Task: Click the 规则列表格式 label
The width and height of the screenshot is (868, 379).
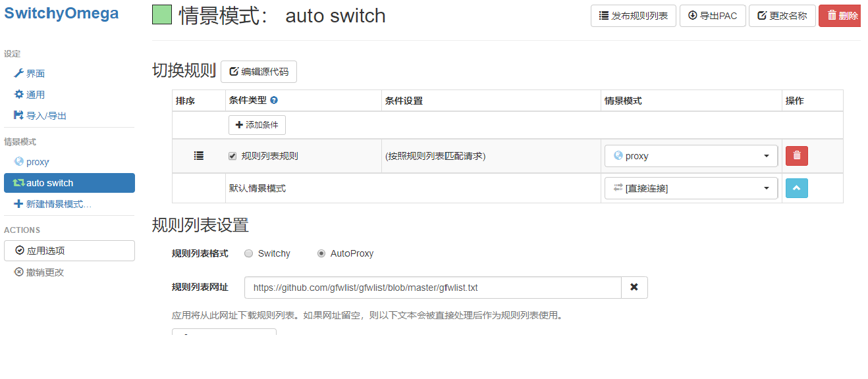Action: 200,253
